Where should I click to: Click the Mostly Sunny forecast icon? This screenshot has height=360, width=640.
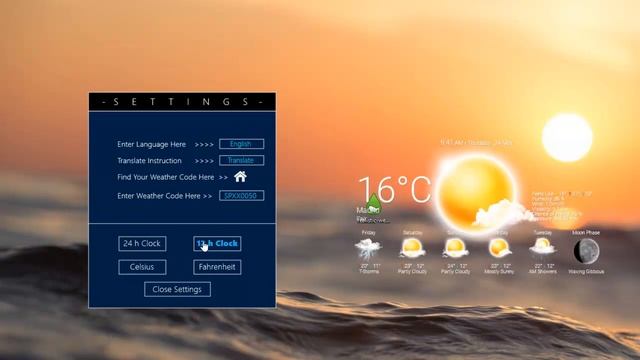click(499, 248)
